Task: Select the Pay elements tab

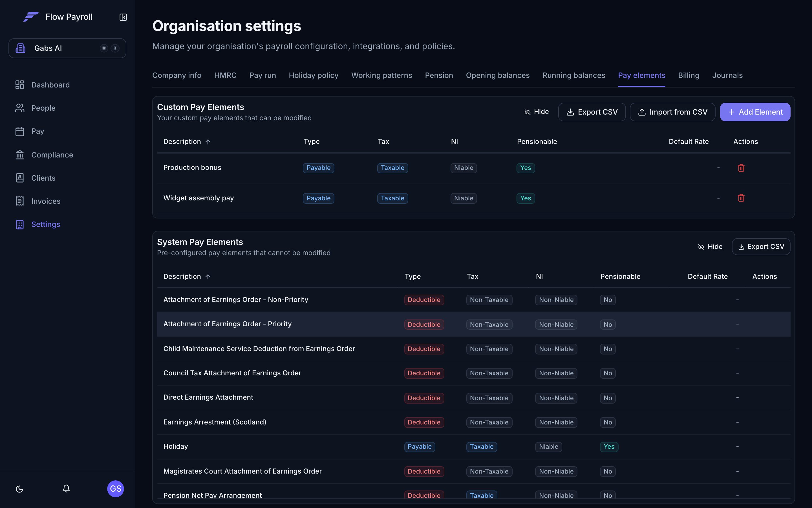Action: 641,75
